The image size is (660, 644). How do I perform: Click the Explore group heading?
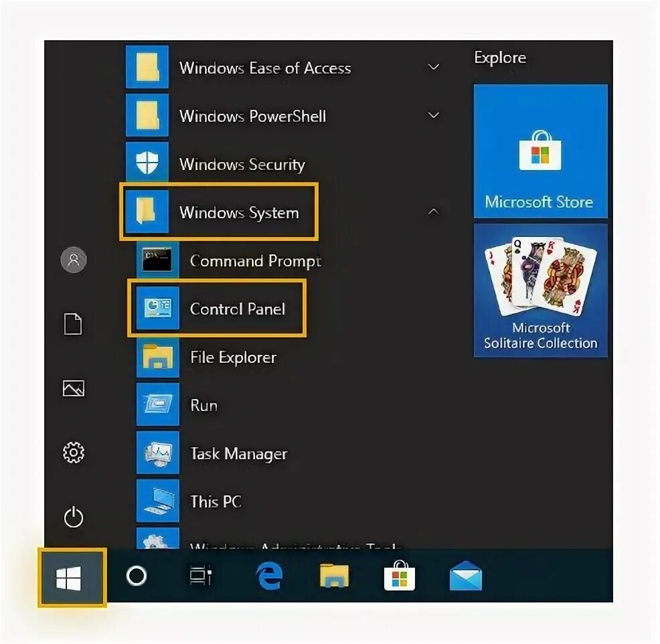[500, 58]
